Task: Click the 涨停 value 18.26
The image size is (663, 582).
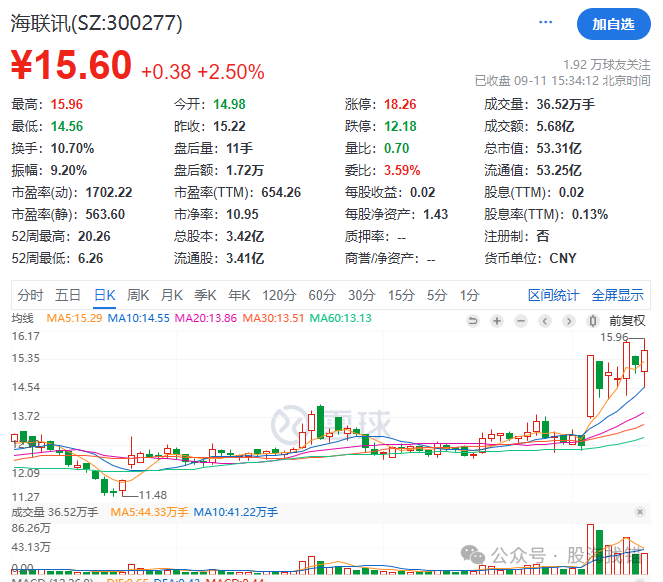Action: point(400,104)
